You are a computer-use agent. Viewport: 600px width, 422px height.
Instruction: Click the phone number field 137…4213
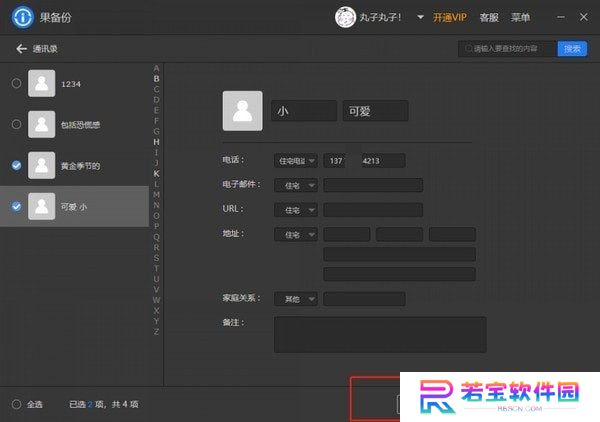click(x=364, y=161)
